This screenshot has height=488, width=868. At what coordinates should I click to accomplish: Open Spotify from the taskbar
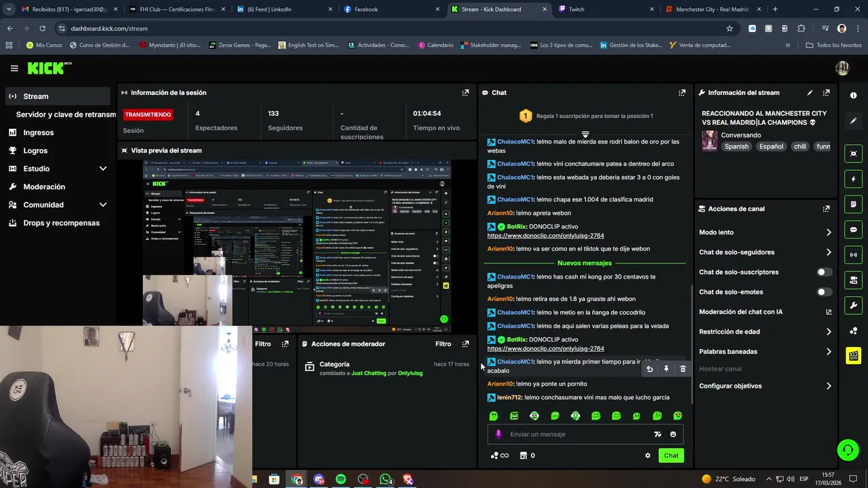[340, 479]
